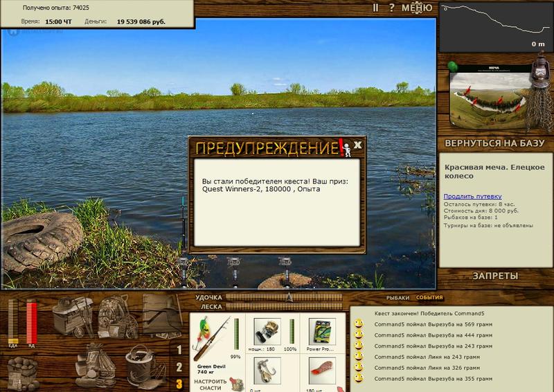Screen dimensions: 554x392
Task: Click location title 'Красивая меча. Елецкое колесо'
Action: (x=494, y=172)
